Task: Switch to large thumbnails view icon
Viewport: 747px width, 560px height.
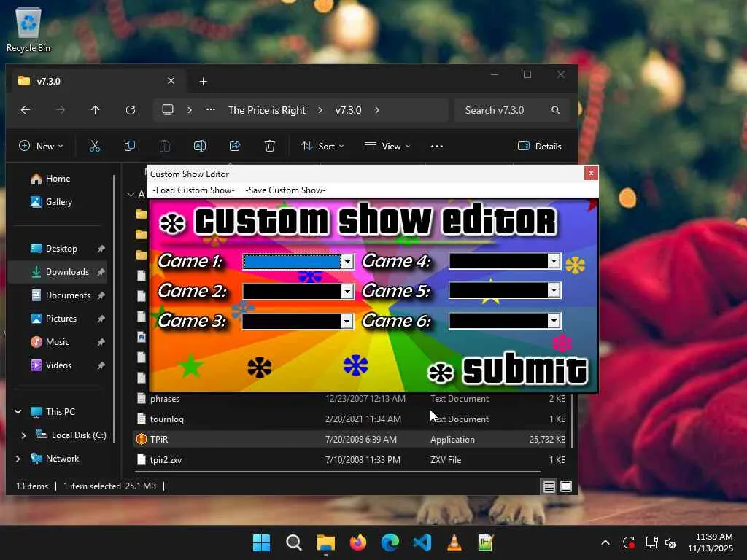Action: coord(566,486)
